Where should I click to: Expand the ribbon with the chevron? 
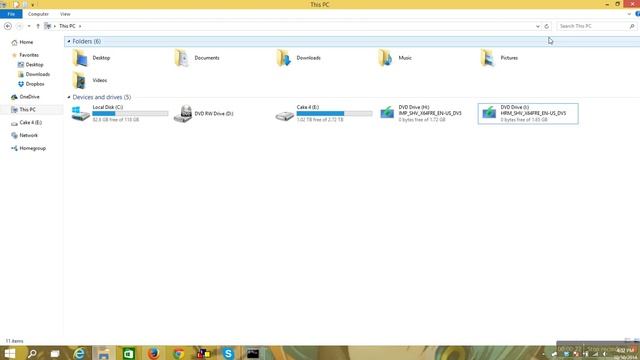(x=629, y=14)
